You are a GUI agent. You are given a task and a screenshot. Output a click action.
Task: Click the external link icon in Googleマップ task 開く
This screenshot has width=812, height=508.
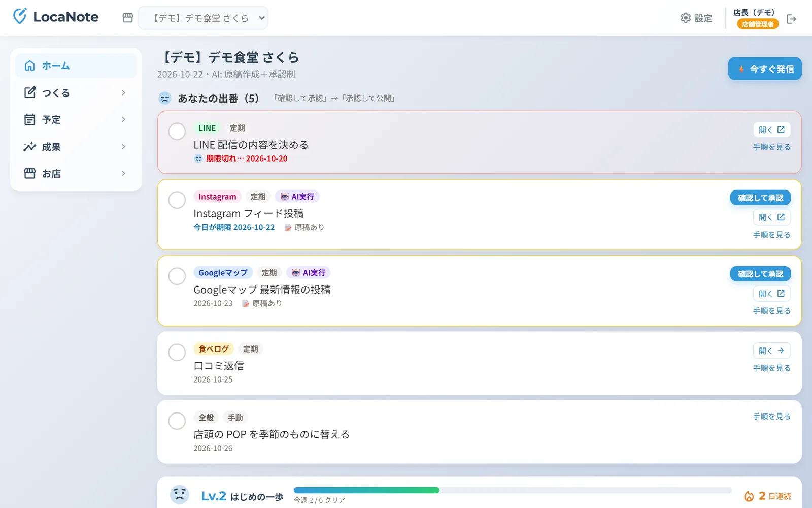click(x=781, y=294)
